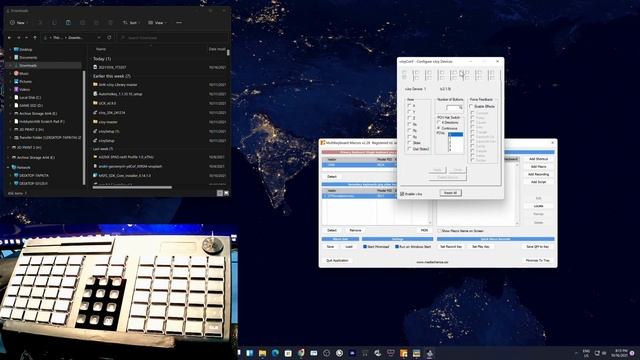Viewport: 640px width, 360px height.
Task: Click Reset All in vJoyConf
Action: tap(451, 193)
